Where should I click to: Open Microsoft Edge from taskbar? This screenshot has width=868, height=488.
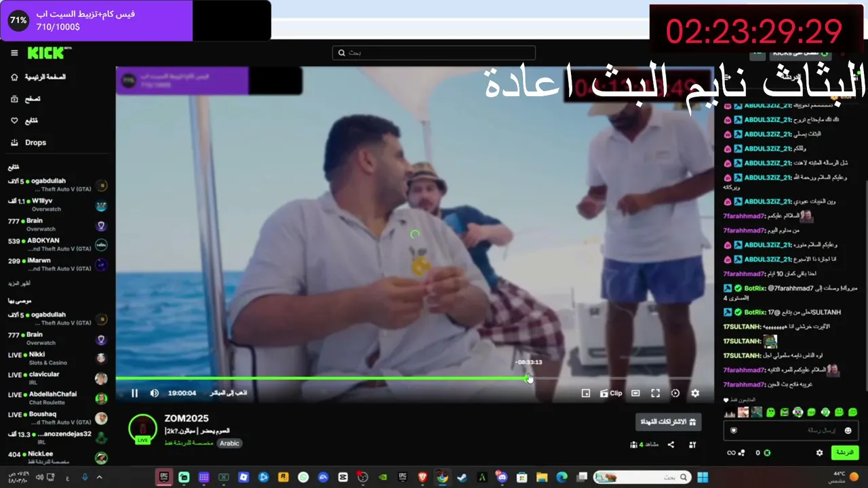click(561, 477)
